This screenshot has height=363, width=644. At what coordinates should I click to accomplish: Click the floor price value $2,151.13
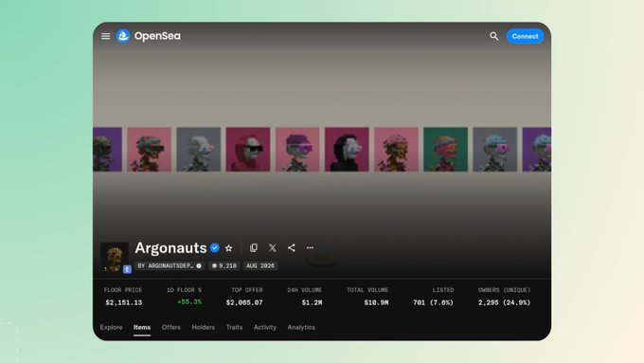(124, 302)
